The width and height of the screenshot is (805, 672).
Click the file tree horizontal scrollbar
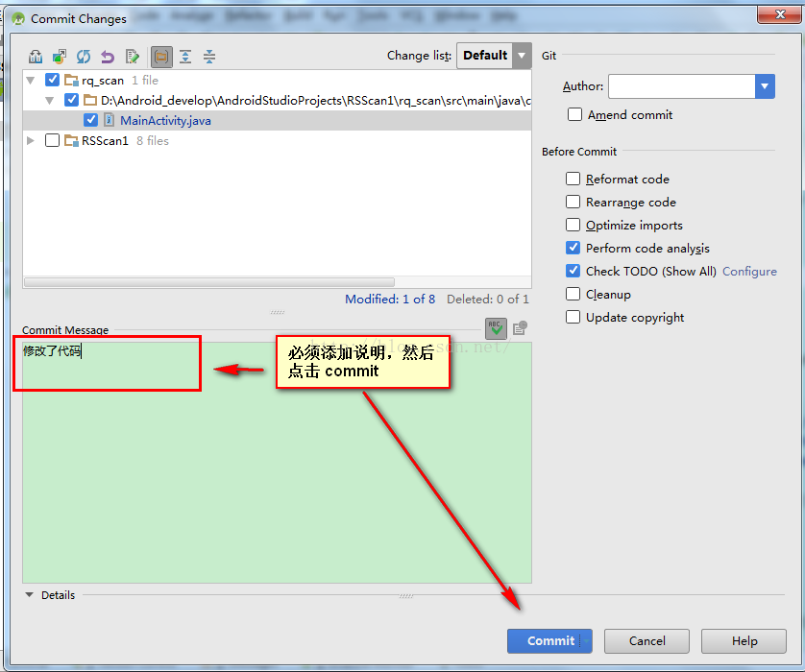click(209, 282)
